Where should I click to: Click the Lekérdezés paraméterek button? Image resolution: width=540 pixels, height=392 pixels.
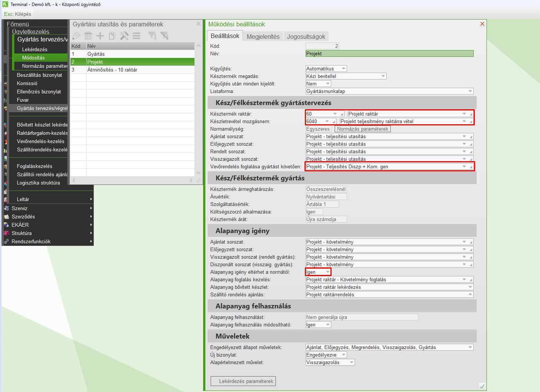[x=243, y=381]
